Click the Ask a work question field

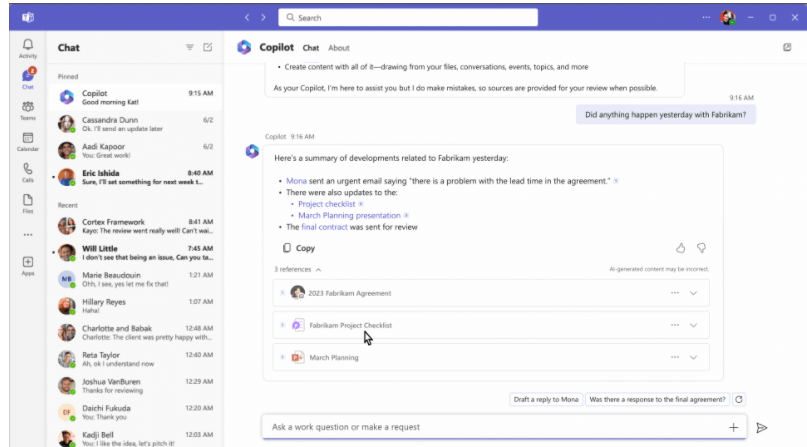(490, 427)
